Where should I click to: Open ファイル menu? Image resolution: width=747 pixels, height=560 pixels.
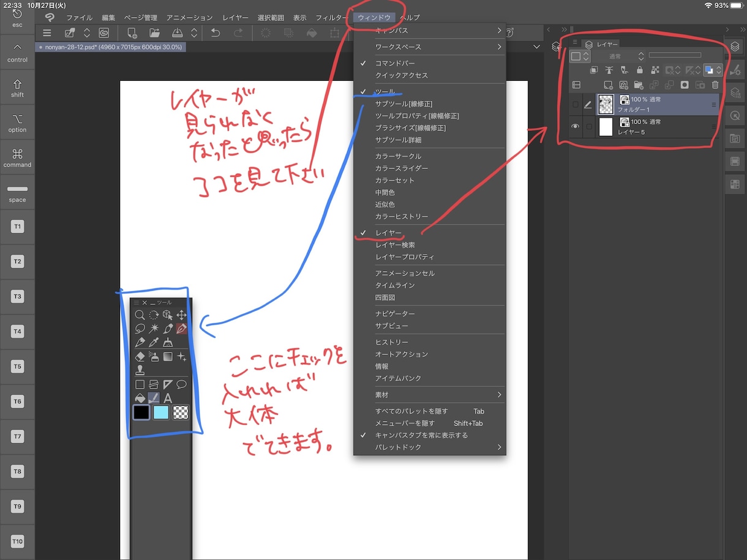tap(80, 18)
